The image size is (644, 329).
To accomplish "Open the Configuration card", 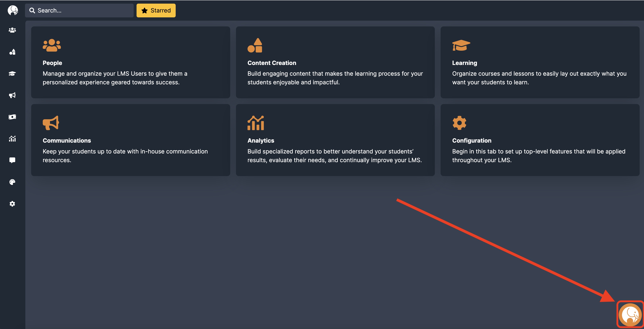I will point(540,140).
